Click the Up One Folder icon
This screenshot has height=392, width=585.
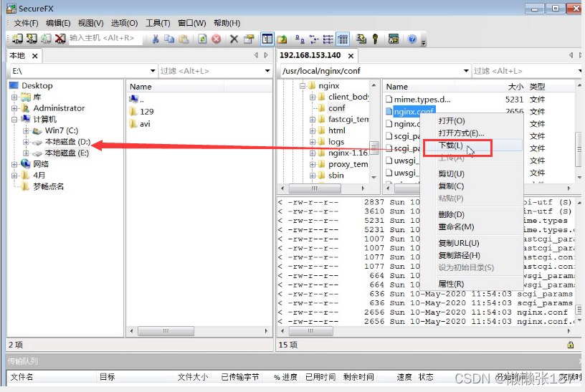(282, 39)
